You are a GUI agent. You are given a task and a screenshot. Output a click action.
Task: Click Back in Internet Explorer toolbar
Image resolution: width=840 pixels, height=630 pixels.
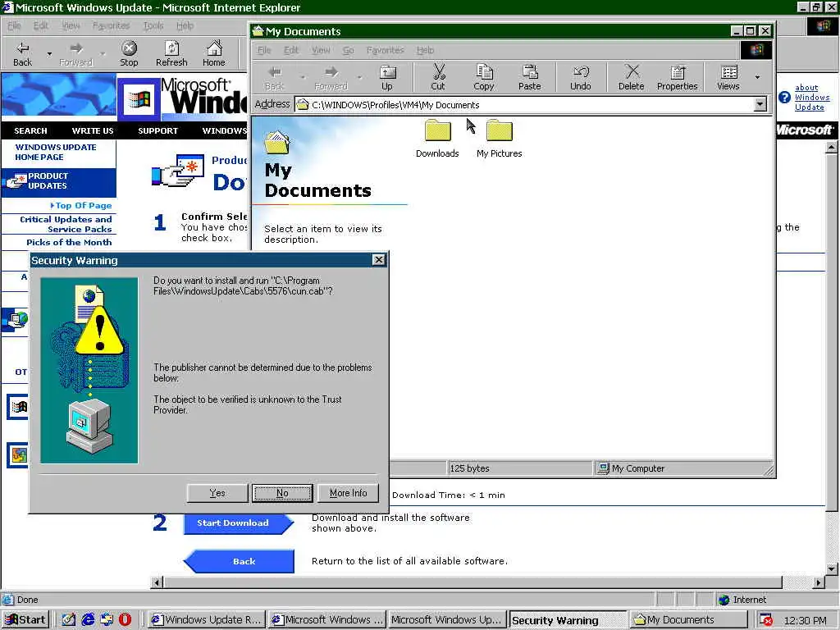[22, 53]
